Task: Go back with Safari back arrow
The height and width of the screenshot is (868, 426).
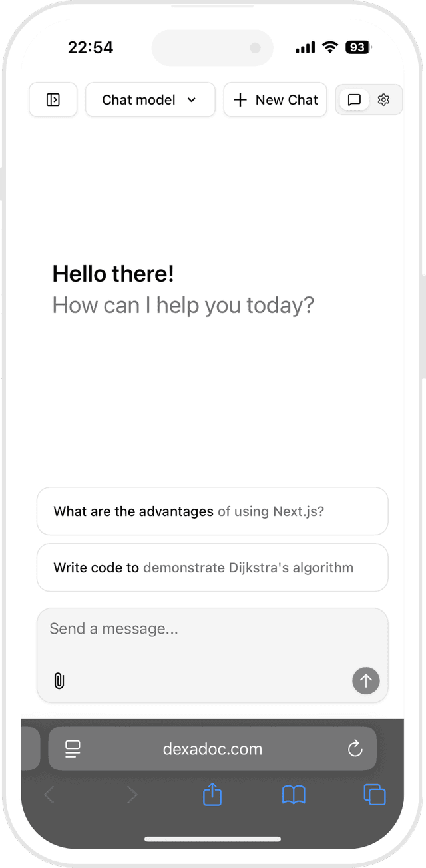Action: 50,795
